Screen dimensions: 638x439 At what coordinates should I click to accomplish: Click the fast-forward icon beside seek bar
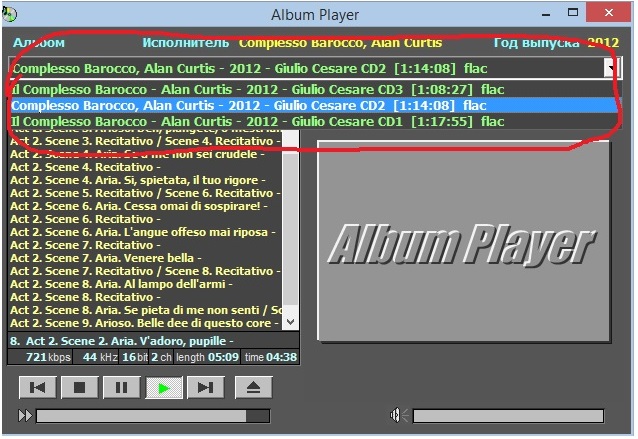(25, 416)
